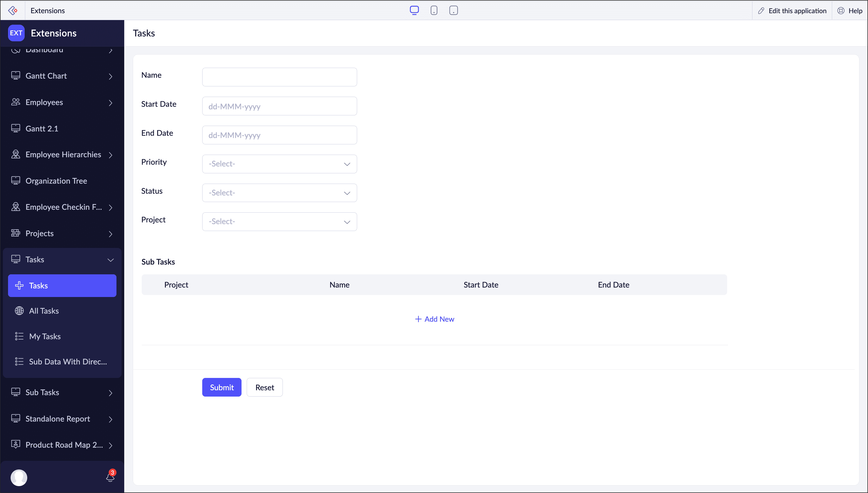Click the Start Date field
868x493 pixels.
pyautogui.click(x=279, y=106)
